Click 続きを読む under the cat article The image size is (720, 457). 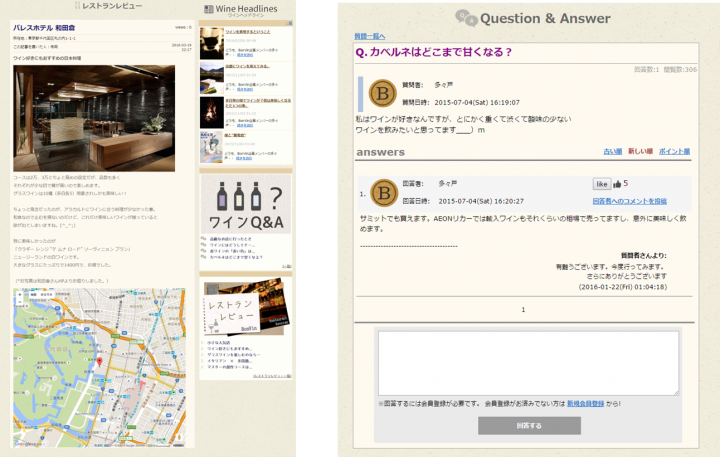244,55
